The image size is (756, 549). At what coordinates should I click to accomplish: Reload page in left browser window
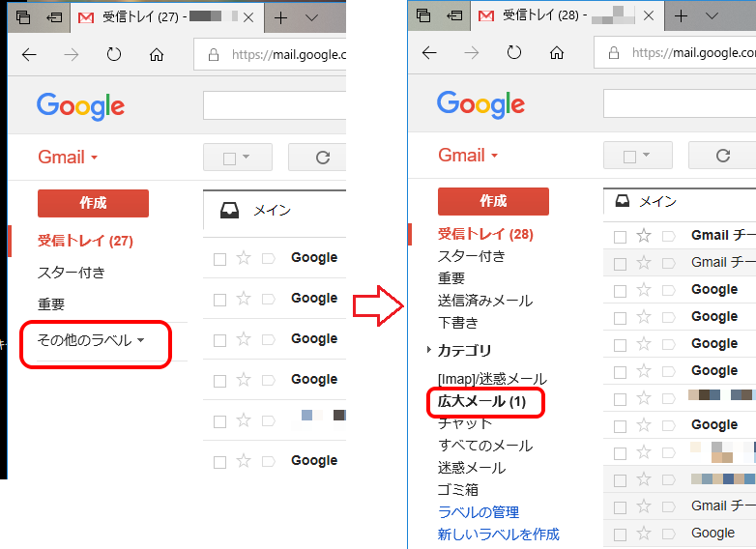coord(114,54)
